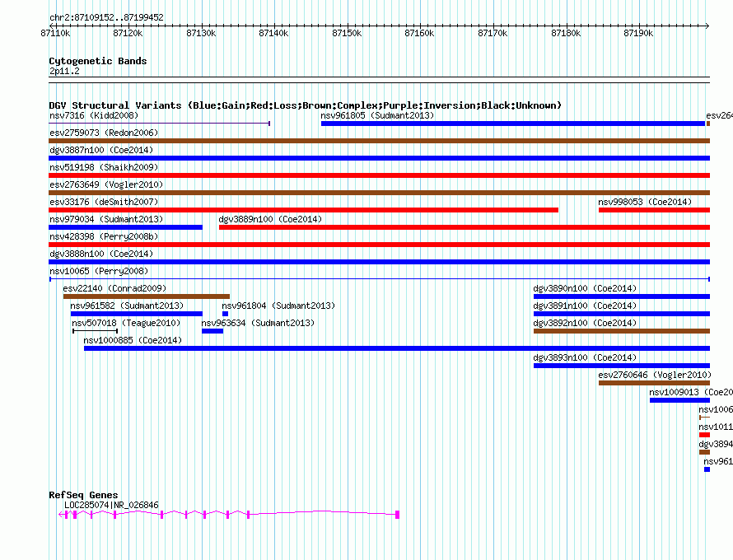733x560 pixels.
Task: Select the nsv1009013 blue gain bar
Action: [679, 400]
